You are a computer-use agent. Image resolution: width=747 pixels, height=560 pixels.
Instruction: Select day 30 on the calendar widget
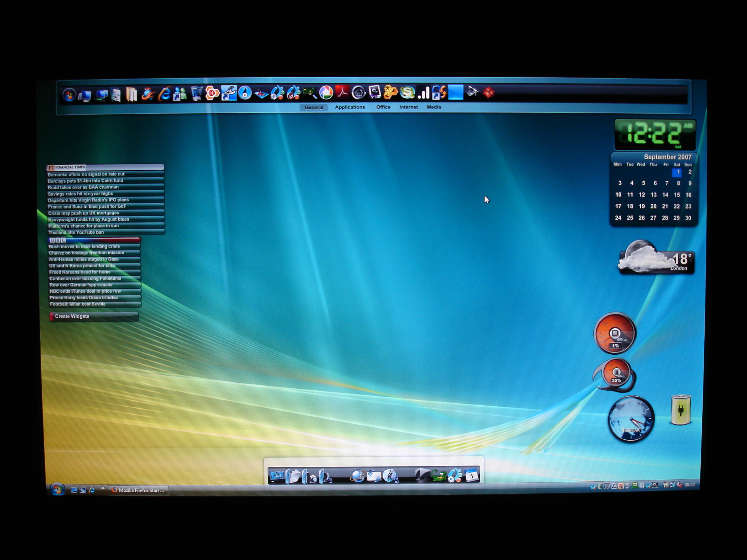(x=688, y=218)
